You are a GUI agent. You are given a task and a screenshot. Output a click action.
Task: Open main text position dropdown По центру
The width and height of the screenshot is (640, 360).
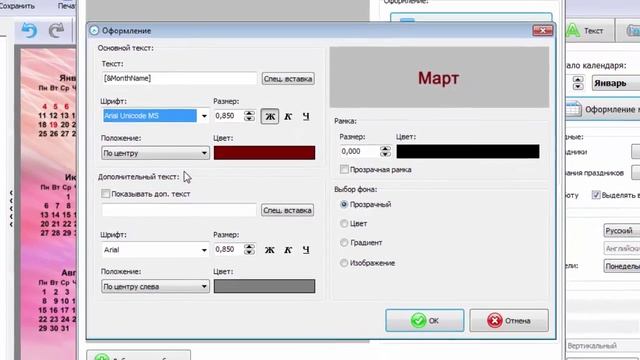[x=156, y=153]
